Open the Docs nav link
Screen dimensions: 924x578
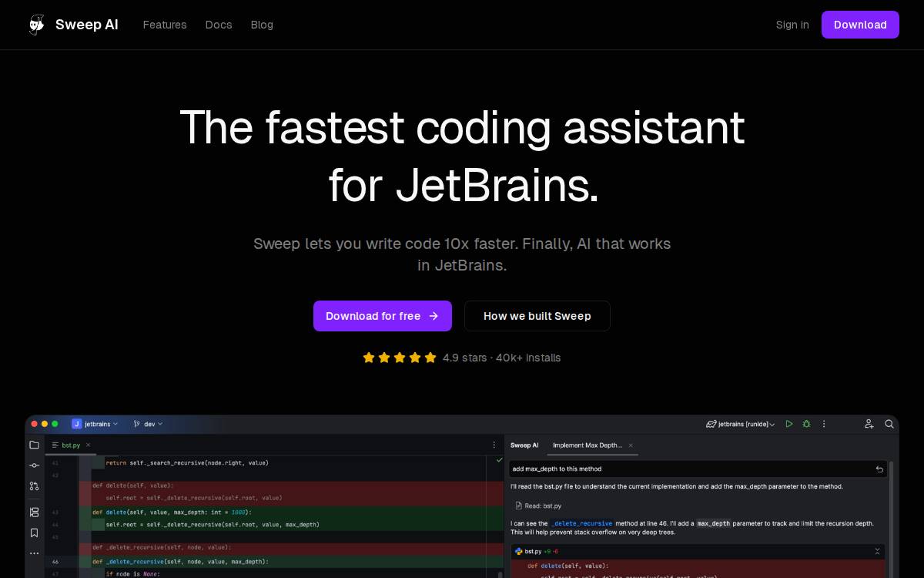pos(219,25)
